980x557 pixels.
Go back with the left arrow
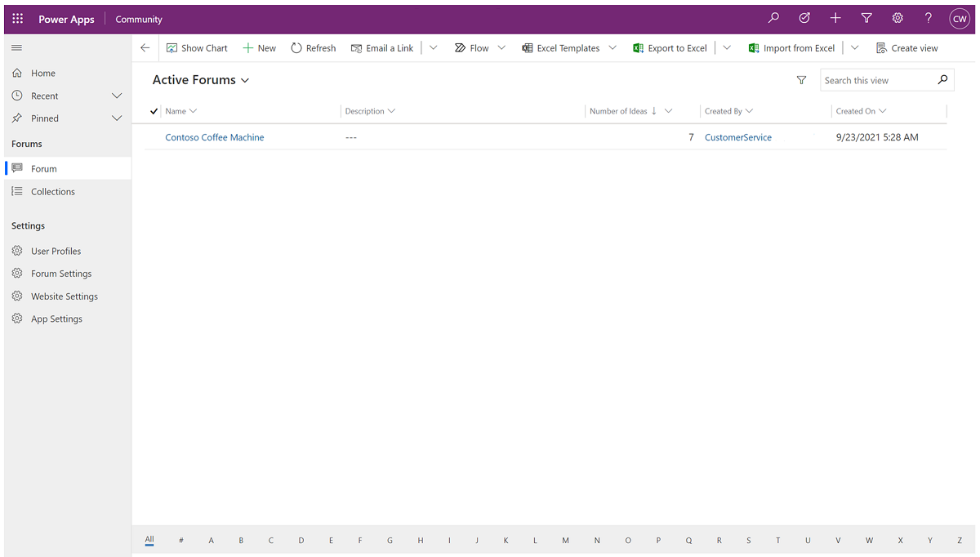pos(145,48)
